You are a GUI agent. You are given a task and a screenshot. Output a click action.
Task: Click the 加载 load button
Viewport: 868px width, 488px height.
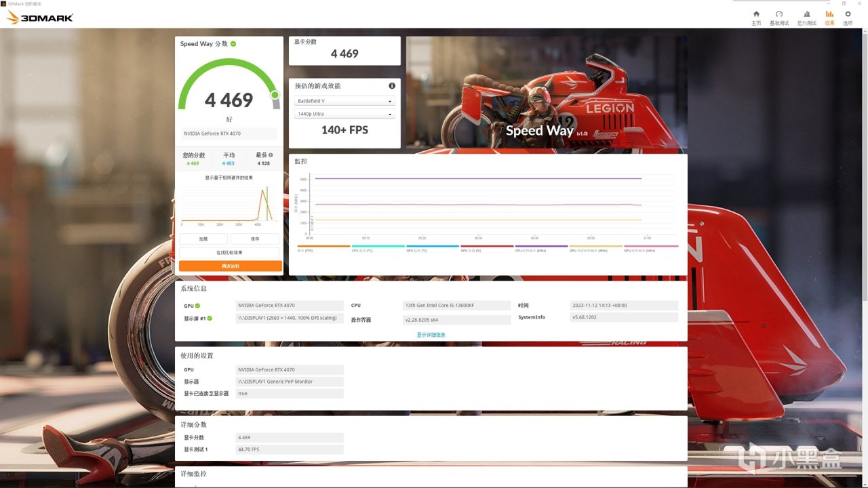[x=203, y=239]
